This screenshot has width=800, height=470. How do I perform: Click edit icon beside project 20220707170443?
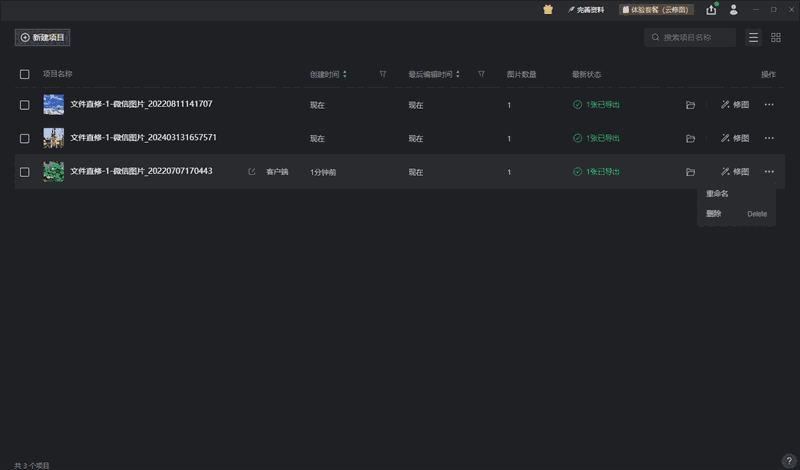pyautogui.click(x=252, y=172)
